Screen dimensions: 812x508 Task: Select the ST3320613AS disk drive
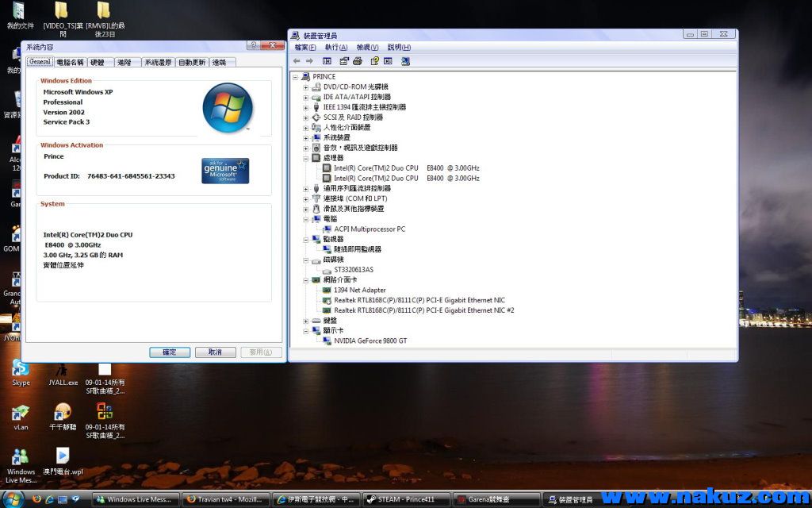pos(354,270)
